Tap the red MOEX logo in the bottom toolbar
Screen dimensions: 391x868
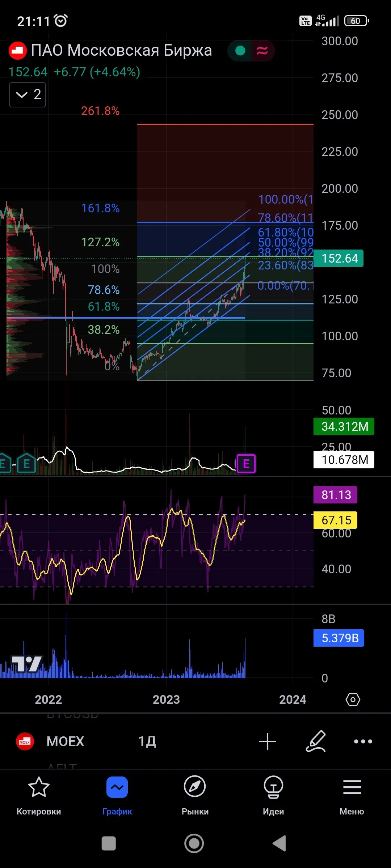point(25,741)
